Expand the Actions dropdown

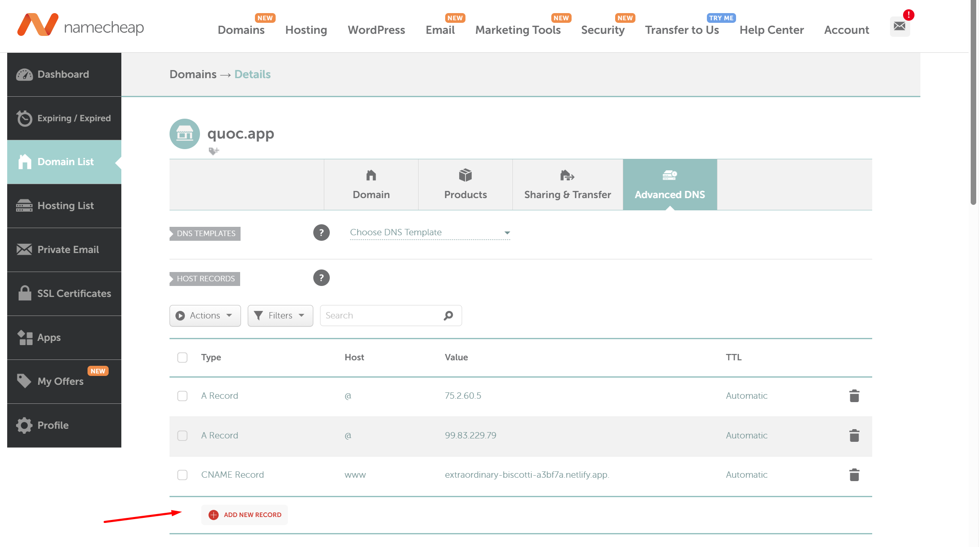[x=205, y=316]
